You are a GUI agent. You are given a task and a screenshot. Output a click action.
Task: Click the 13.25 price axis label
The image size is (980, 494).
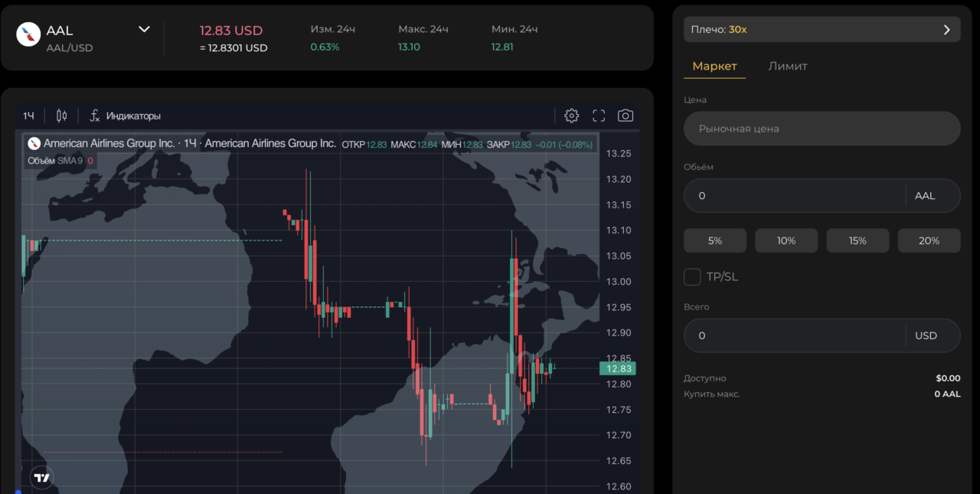[619, 154]
